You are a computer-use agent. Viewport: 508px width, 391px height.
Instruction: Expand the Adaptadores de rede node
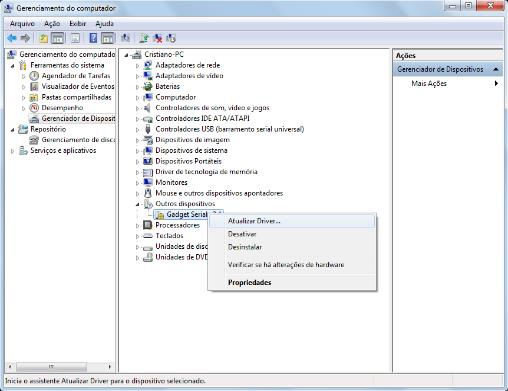(137, 66)
